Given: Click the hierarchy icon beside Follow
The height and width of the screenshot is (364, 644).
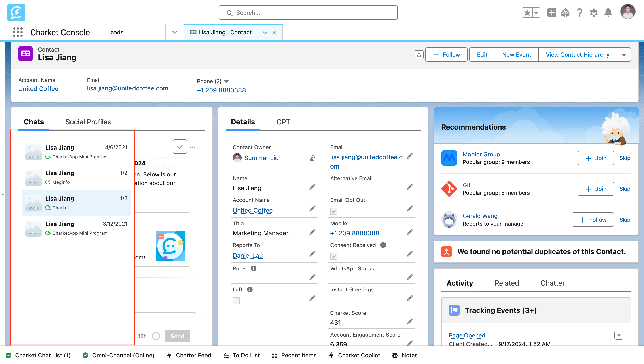Looking at the screenshot, I should coord(419,55).
